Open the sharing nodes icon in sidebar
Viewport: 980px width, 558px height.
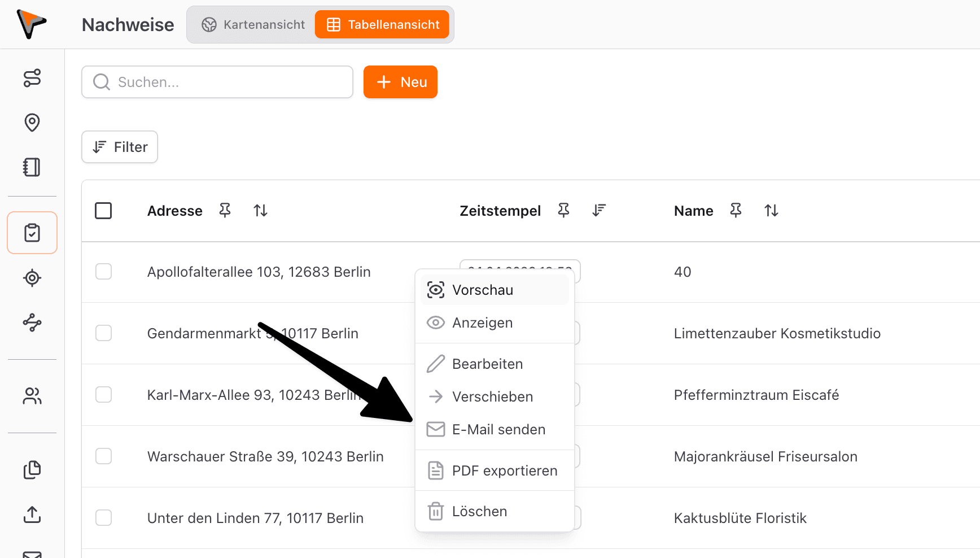click(32, 323)
